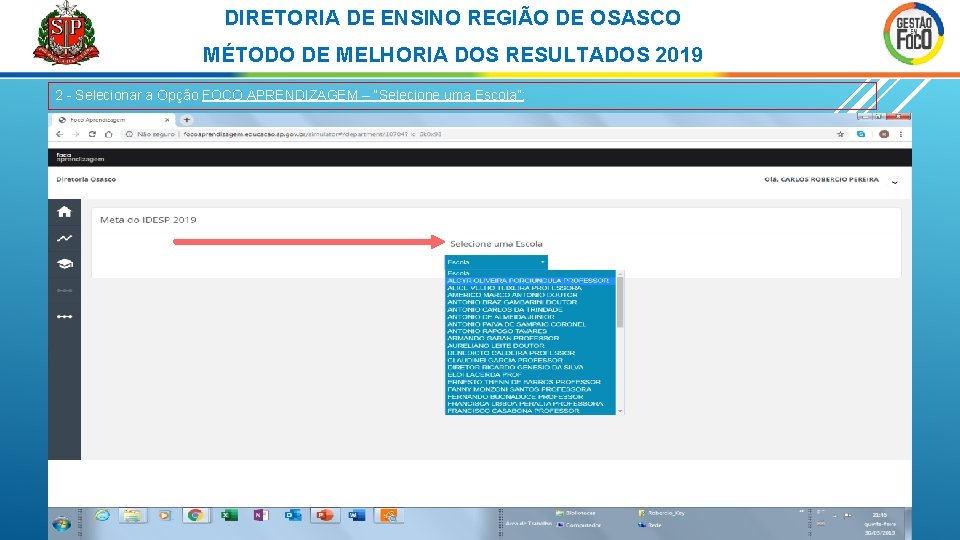Select FERNANDO BUONADUCE PROFESSOR
The height and width of the screenshot is (540, 960).
click(530, 397)
